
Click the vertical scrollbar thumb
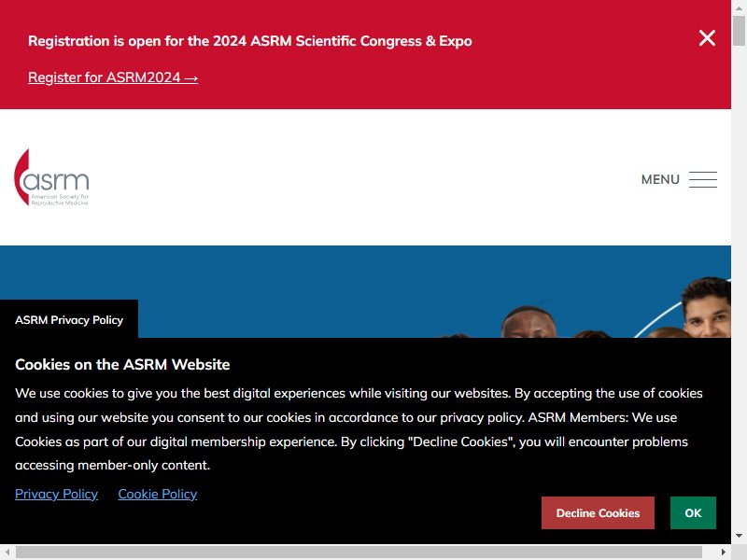[739, 31]
